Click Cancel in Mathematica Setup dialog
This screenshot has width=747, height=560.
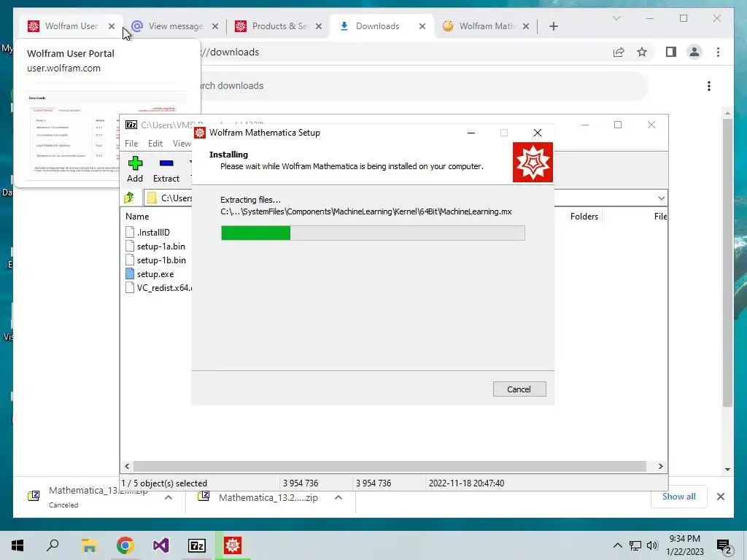pyautogui.click(x=519, y=389)
